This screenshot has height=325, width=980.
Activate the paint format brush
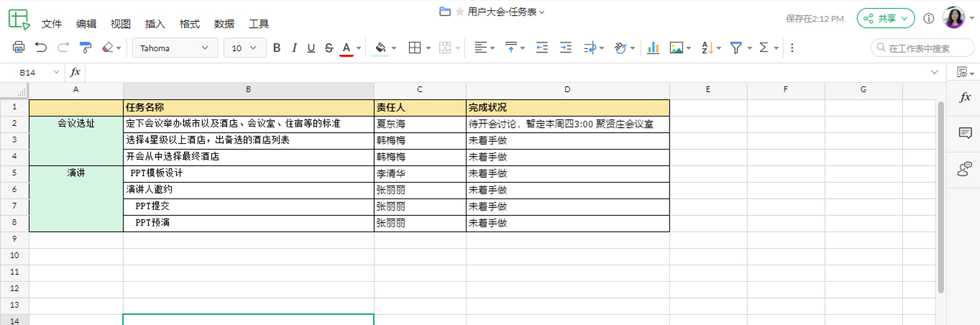pos(85,48)
